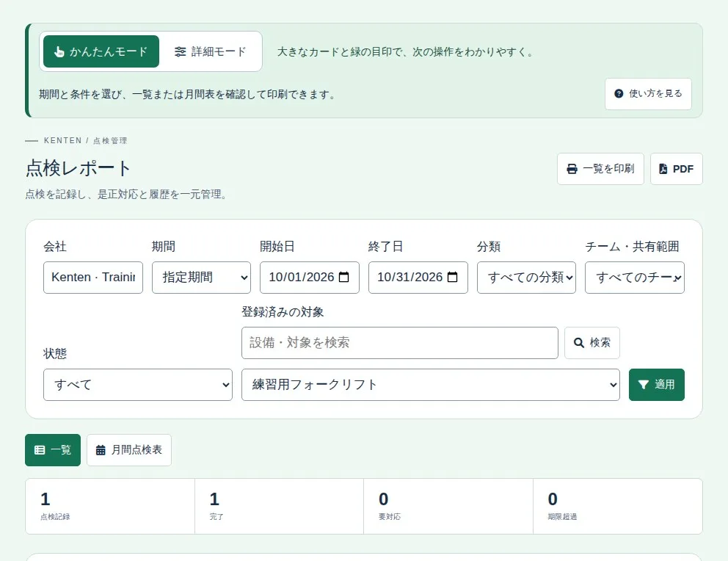The width and height of the screenshot is (728, 561).
Task: Click the 要対応 count card
Action: coord(448,506)
